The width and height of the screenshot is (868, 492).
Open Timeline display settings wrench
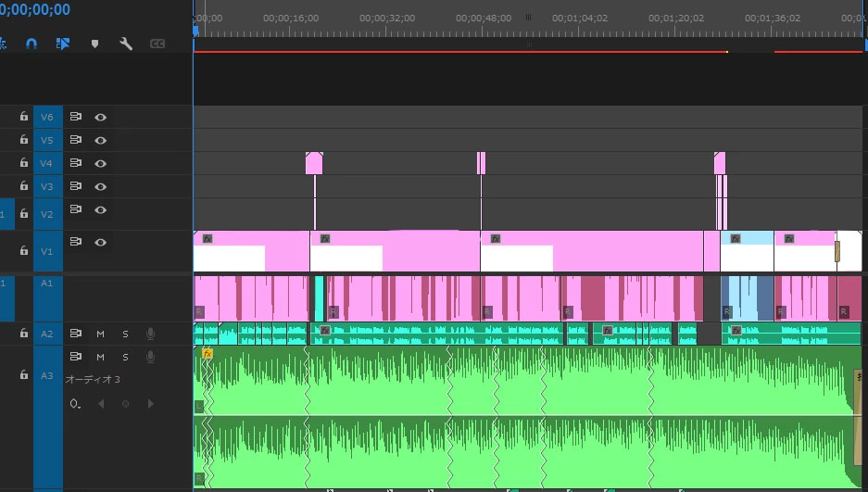tap(126, 44)
